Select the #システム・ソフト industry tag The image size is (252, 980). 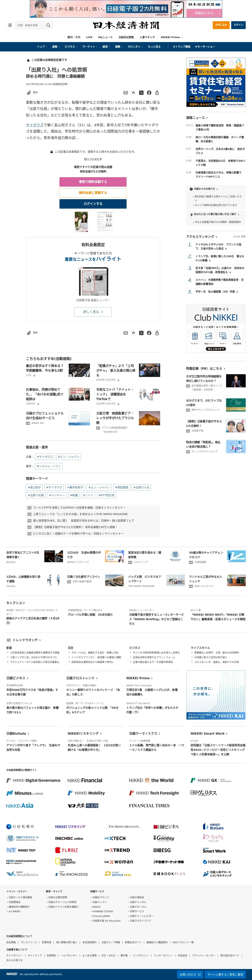click(48, 466)
